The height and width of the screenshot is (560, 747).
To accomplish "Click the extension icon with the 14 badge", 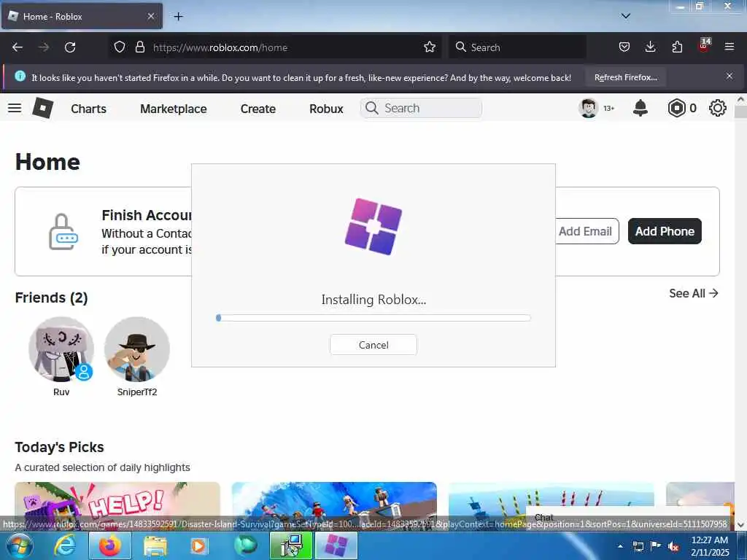I will [x=704, y=46].
